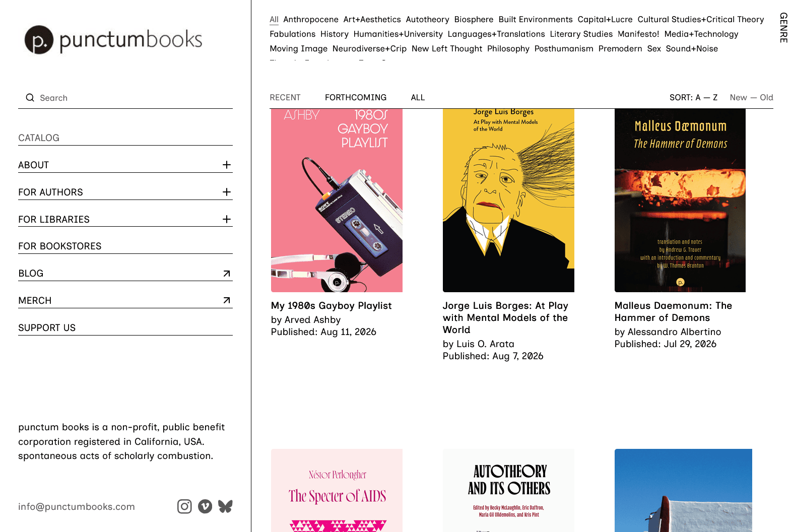Click text Published: Jul 29, 2026

pos(666,344)
